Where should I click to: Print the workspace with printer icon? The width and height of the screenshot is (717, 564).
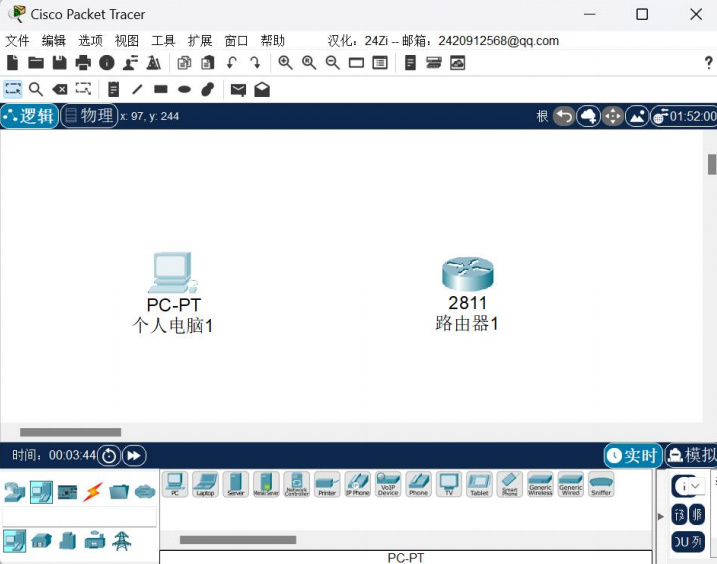[83, 63]
